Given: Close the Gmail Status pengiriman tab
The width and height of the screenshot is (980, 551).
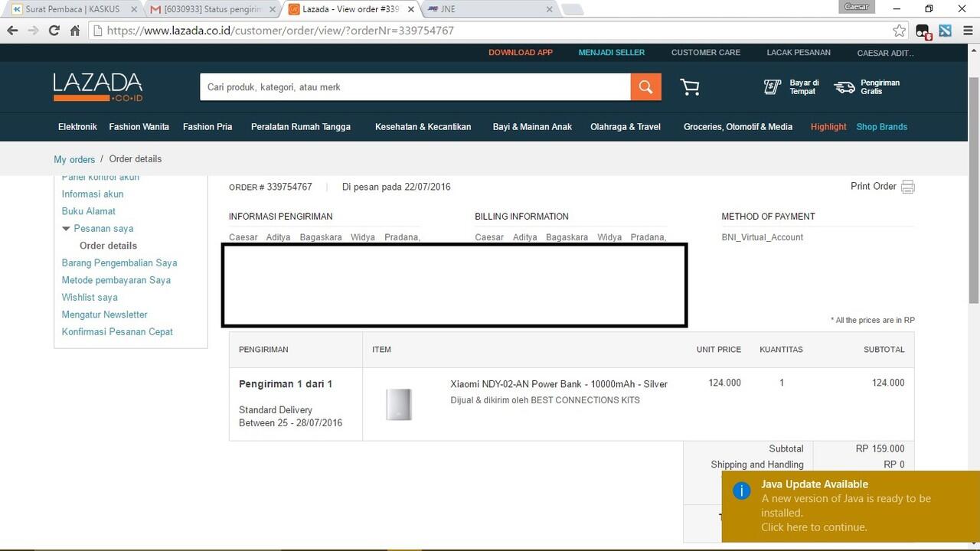Looking at the screenshot, I should (x=273, y=9).
